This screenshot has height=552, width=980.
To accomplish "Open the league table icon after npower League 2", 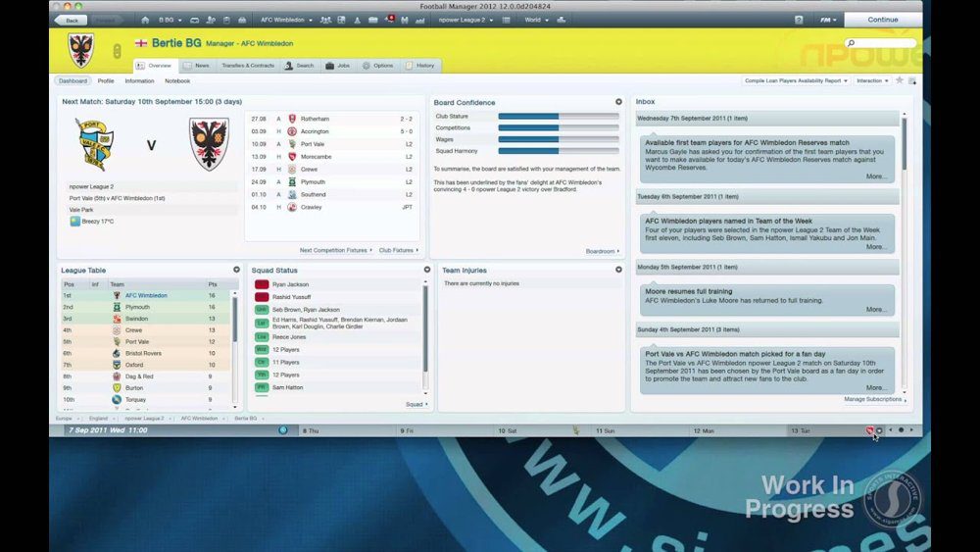I will click(507, 20).
